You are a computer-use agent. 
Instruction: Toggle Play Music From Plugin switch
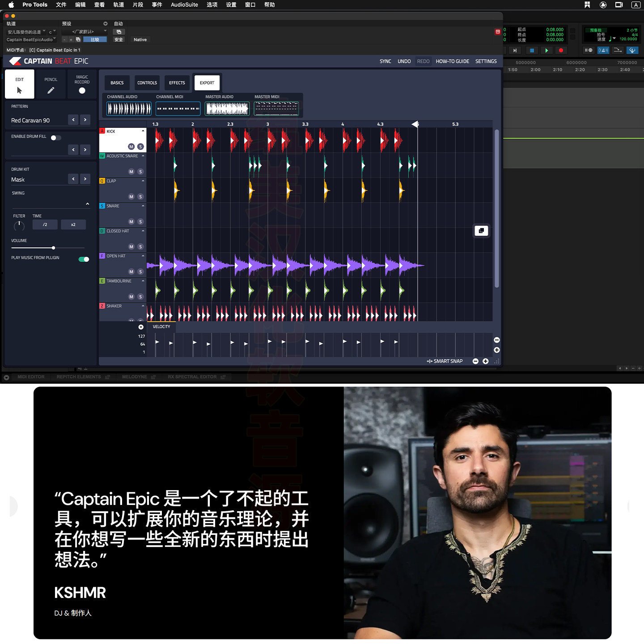(x=84, y=259)
